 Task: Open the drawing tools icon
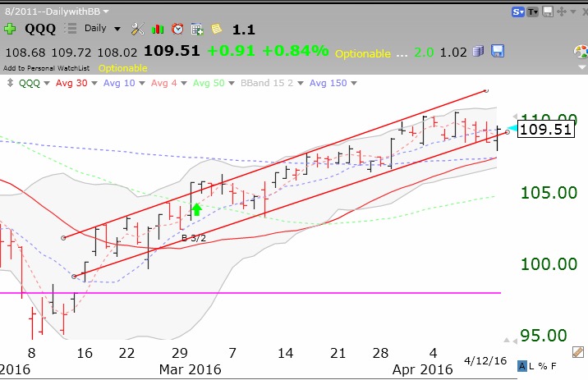(x=137, y=29)
